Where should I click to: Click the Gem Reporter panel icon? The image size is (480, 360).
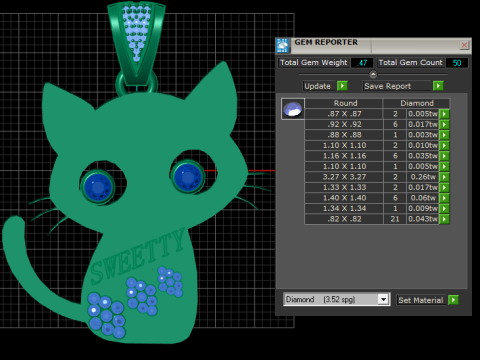click(283, 46)
